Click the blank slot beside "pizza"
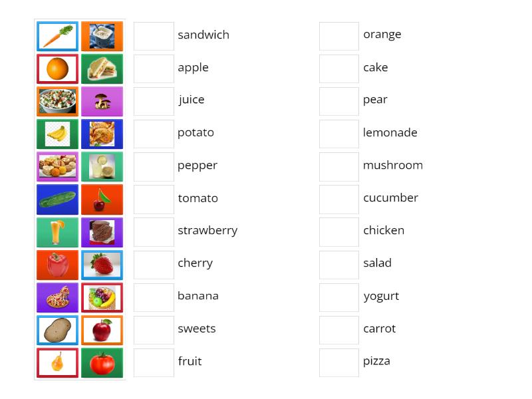This screenshot has height=399, width=532. point(339,362)
